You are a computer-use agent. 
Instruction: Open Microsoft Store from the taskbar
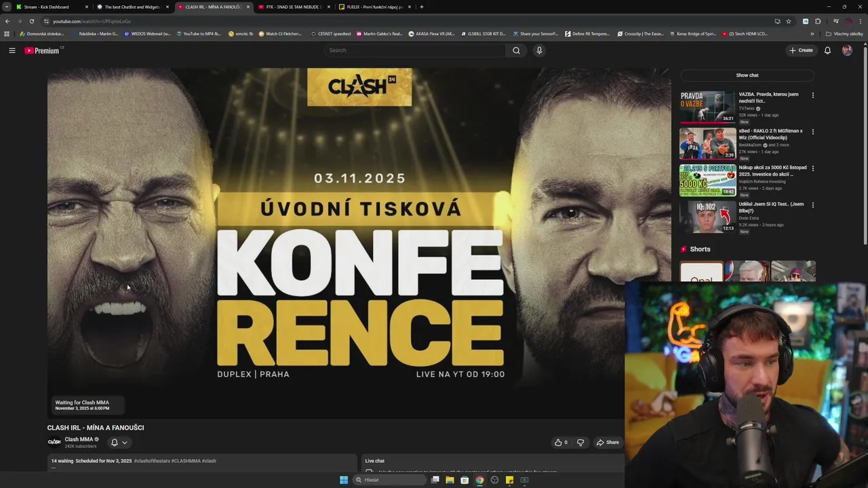coord(465,480)
